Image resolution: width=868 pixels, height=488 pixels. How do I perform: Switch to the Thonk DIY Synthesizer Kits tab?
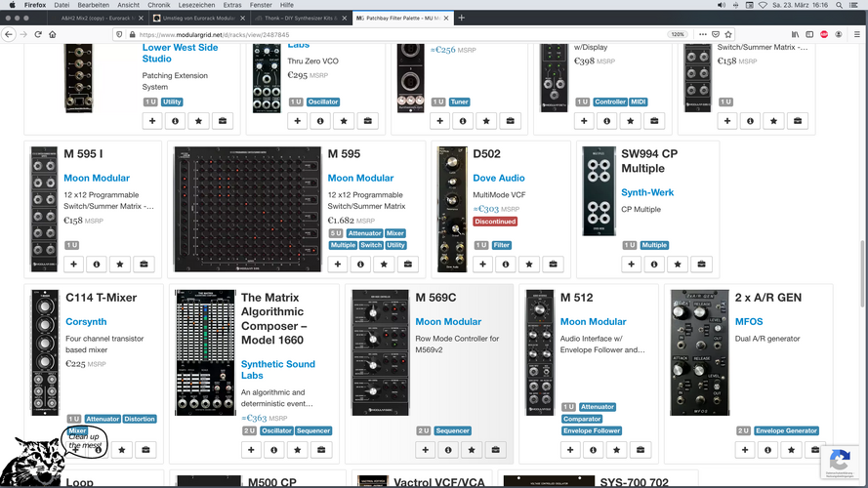point(301,19)
